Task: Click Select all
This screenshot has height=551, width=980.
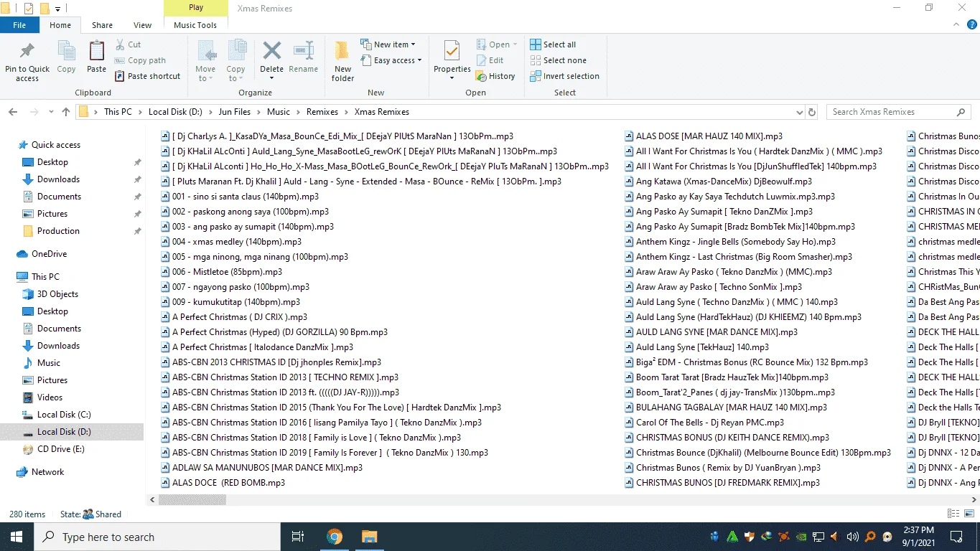Action: (x=553, y=44)
